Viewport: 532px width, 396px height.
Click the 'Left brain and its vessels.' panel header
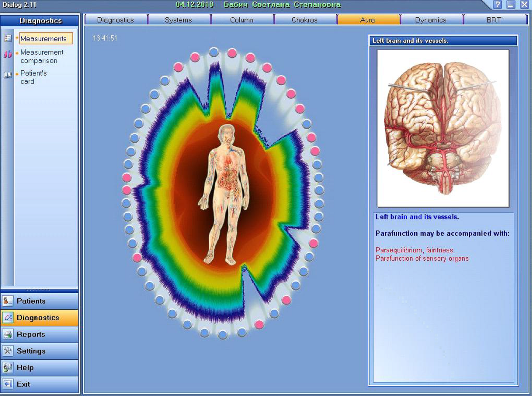tap(443, 41)
